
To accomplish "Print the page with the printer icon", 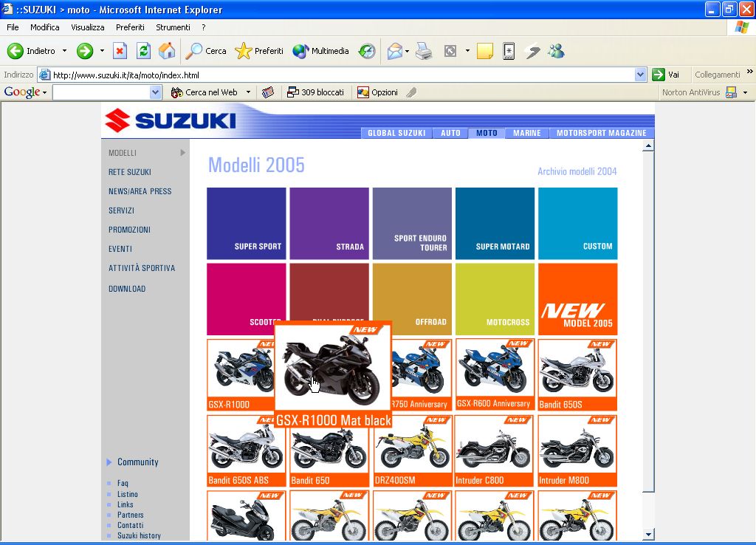I will (424, 51).
